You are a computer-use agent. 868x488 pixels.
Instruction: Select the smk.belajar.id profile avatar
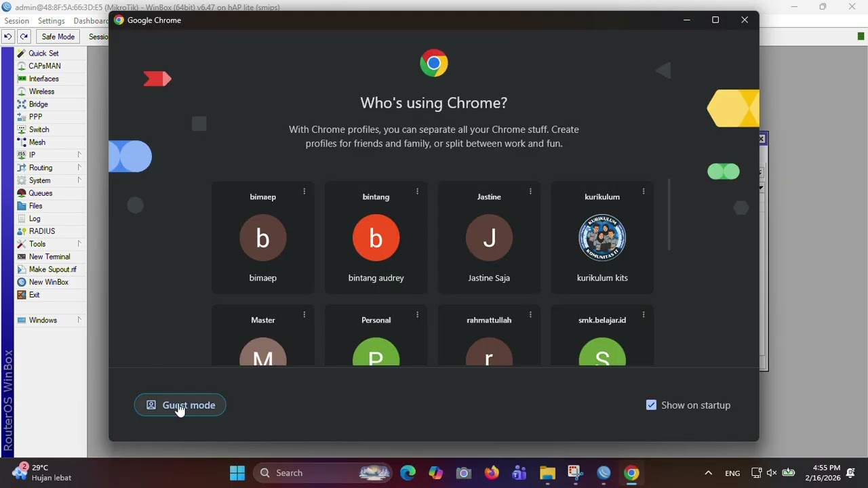(x=602, y=352)
